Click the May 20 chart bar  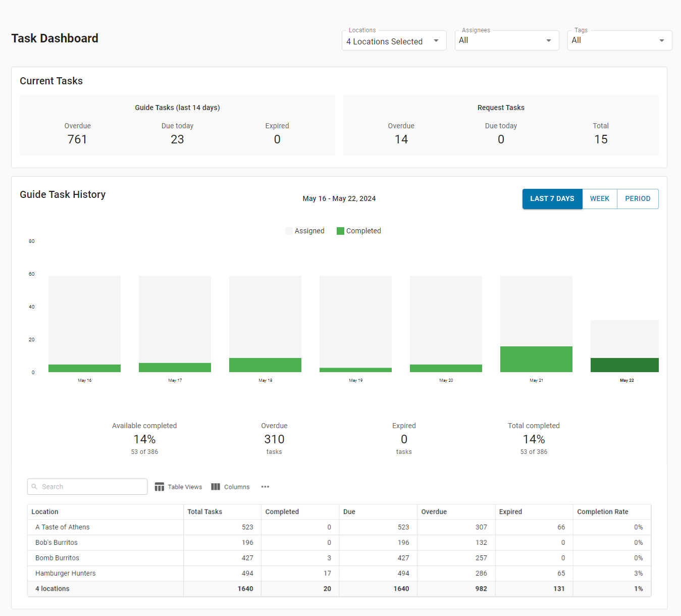click(x=446, y=324)
